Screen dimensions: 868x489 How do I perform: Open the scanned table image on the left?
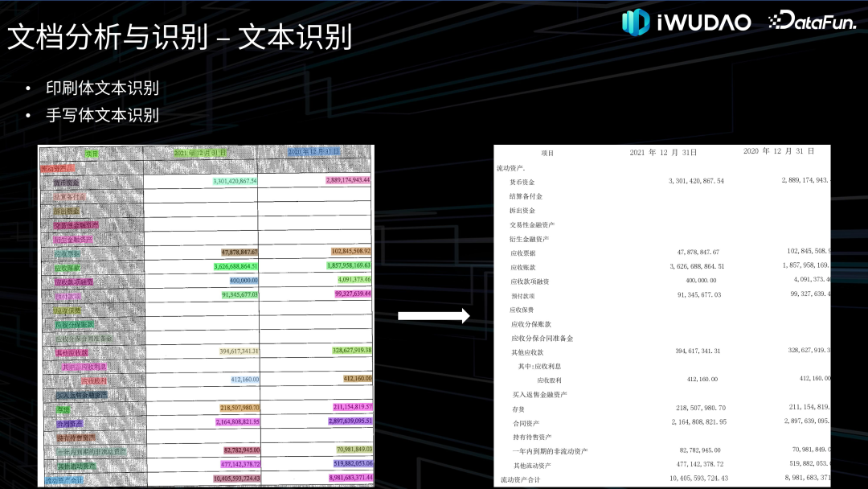coord(207,316)
